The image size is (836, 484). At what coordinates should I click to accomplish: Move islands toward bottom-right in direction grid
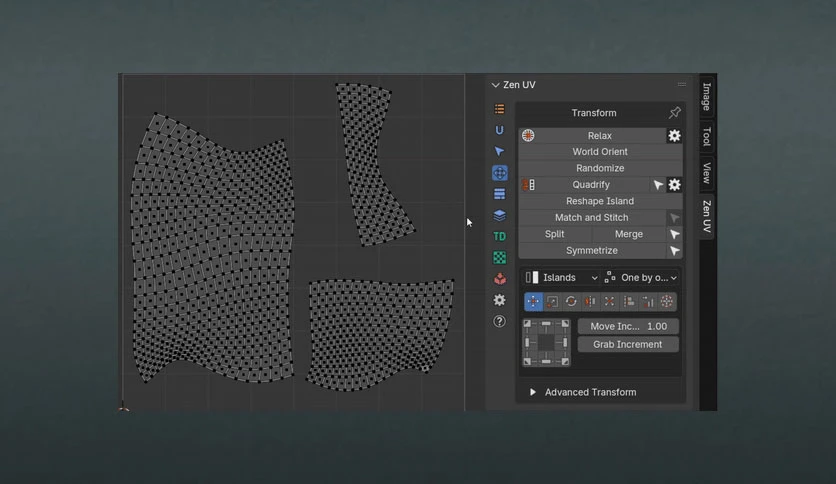(565, 361)
